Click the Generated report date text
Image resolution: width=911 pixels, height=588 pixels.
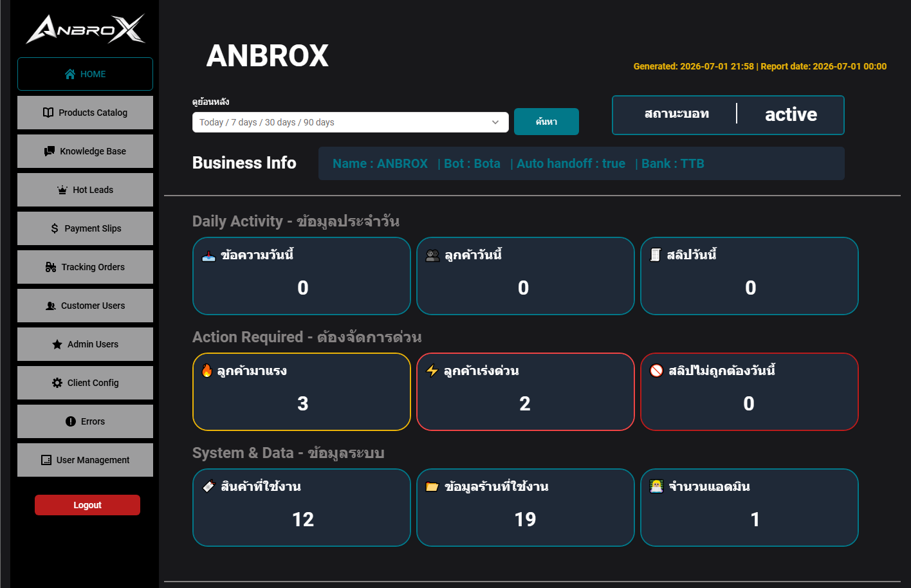point(760,66)
